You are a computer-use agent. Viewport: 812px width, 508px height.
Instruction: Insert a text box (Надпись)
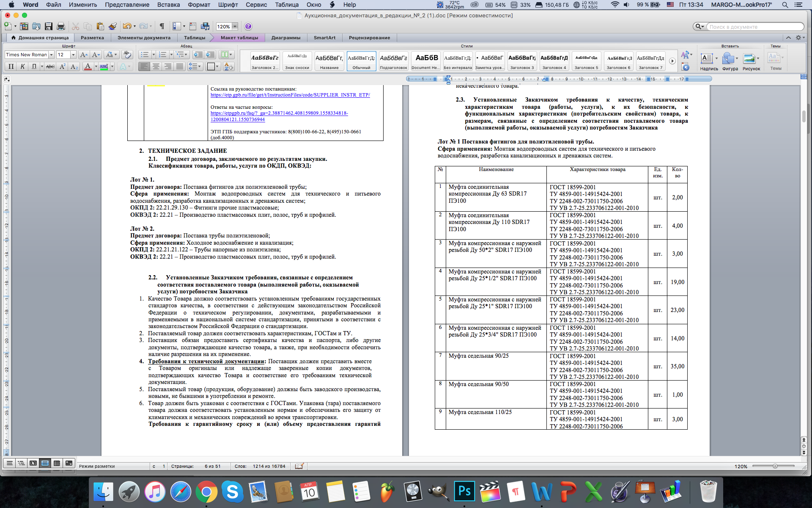pyautogui.click(x=708, y=62)
